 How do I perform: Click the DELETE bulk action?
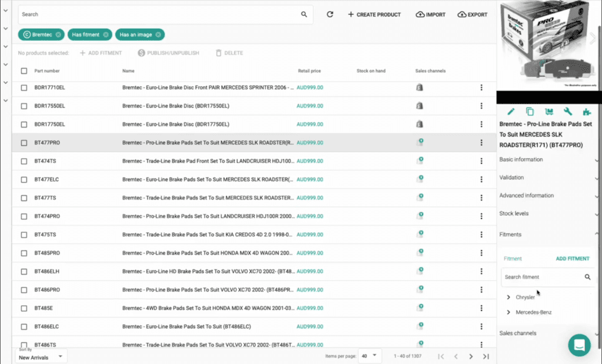click(x=229, y=53)
